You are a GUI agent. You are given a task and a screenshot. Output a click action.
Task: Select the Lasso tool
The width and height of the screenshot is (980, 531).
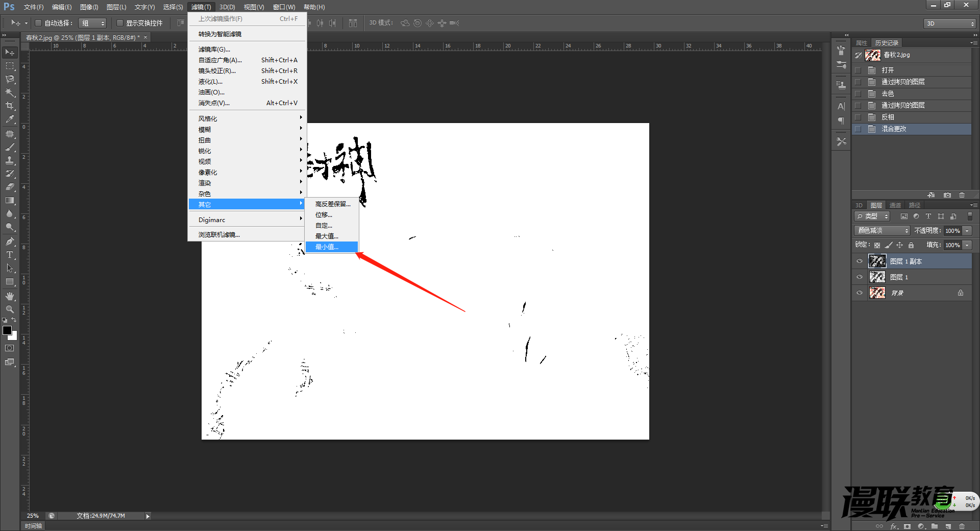click(x=10, y=79)
